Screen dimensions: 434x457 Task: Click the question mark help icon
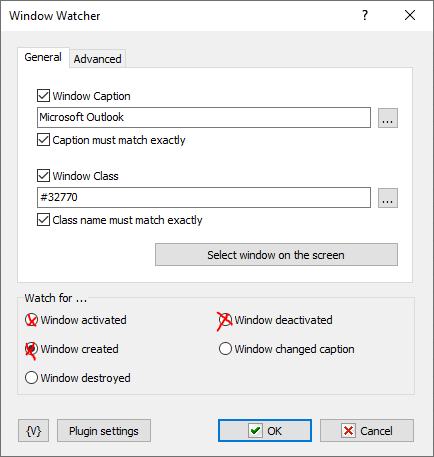(x=365, y=15)
